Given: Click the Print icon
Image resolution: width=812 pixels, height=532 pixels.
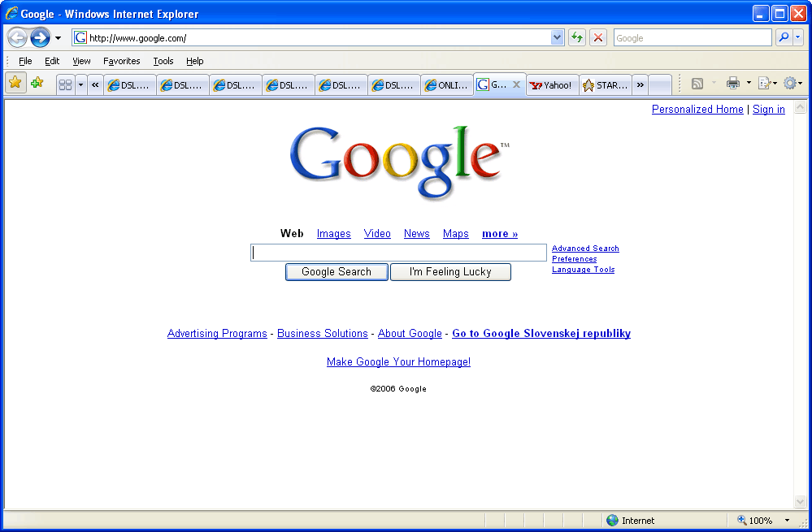Looking at the screenshot, I should click(x=733, y=83).
